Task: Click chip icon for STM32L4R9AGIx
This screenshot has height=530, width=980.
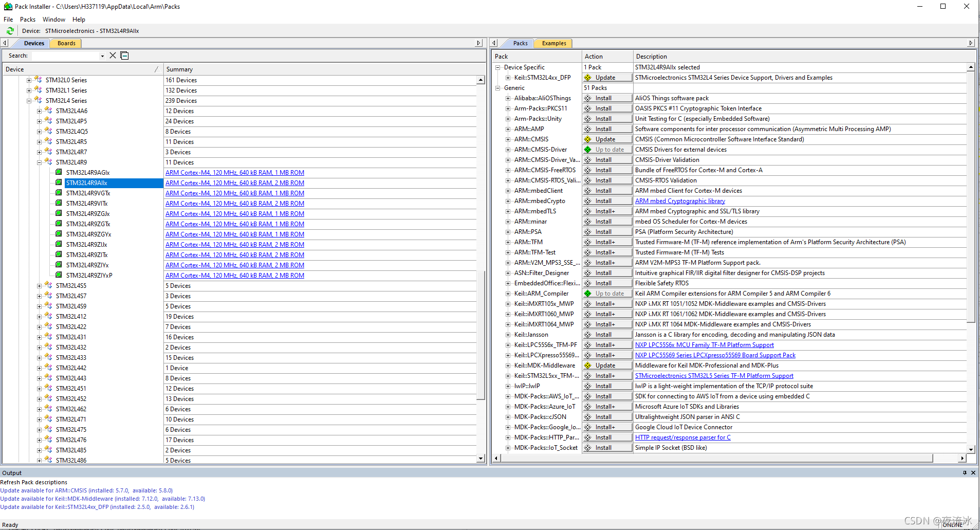Action: click(x=59, y=172)
